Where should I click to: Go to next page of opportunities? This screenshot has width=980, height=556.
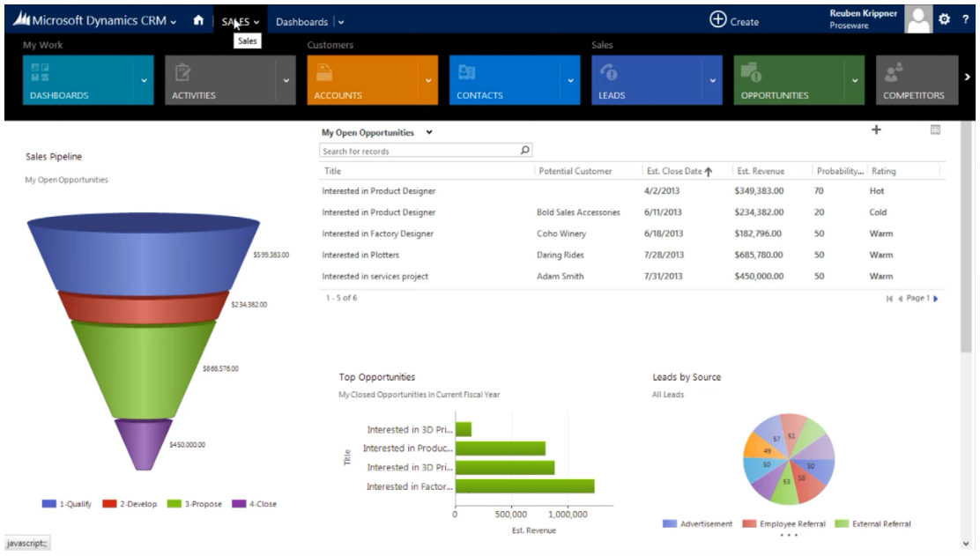coord(936,299)
